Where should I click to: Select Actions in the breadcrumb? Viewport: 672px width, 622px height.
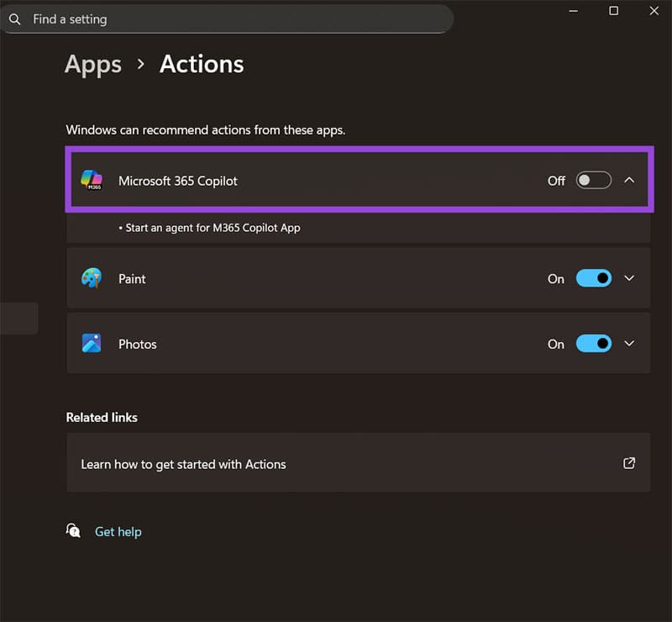(x=202, y=64)
